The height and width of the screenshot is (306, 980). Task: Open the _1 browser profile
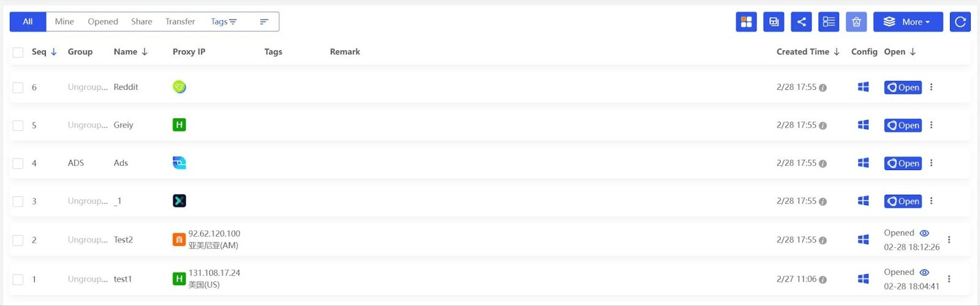tap(903, 201)
